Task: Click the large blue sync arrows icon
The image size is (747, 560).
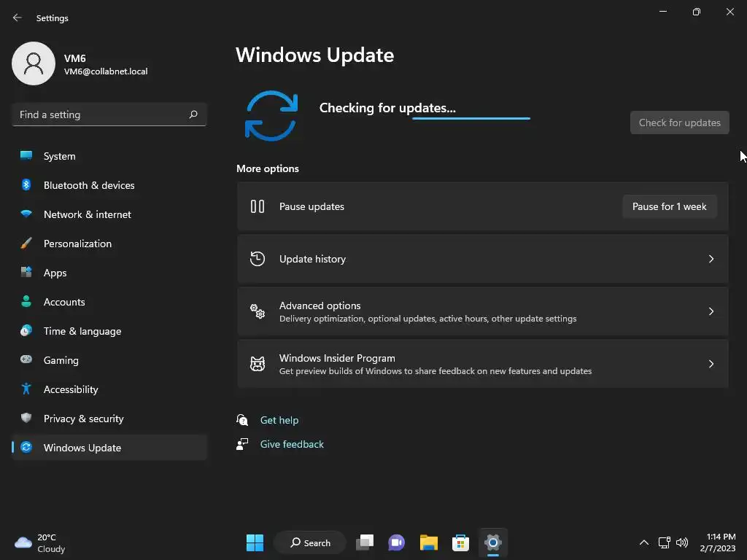Action: pos(271,116)
